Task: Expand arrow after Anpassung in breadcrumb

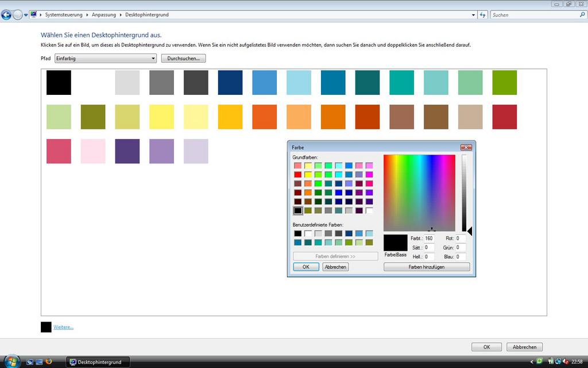Action: pos(121,14)
